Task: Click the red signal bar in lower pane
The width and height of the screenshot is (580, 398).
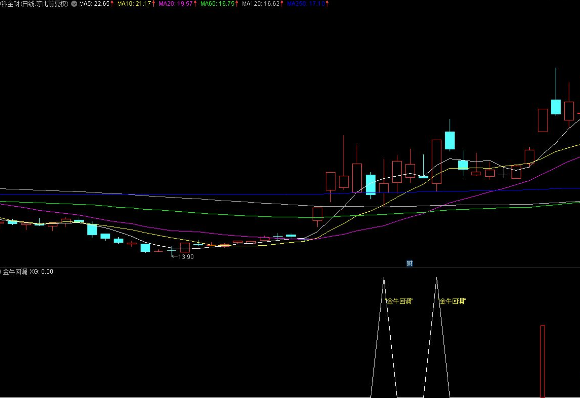Action: coord(542,361)
